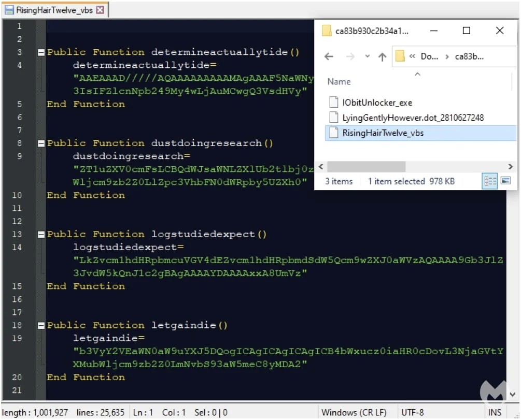Click Windows (CR LF) line ending indicator

354,413
